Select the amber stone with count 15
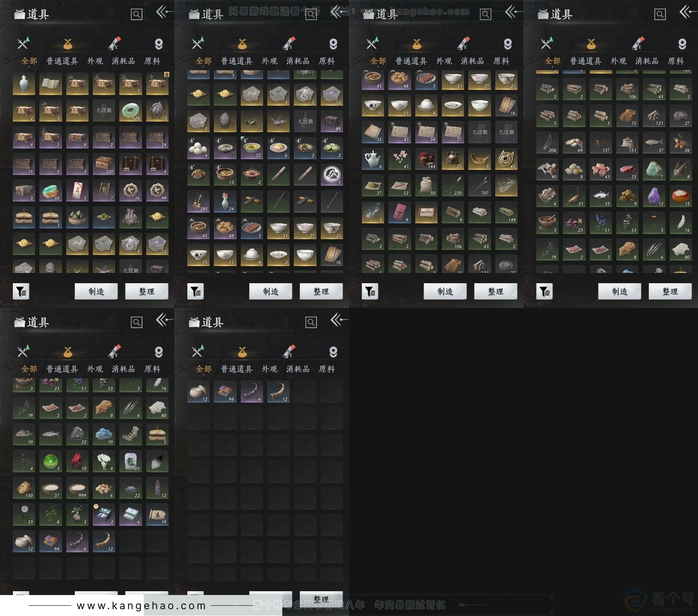698x616 pixels. click(x=680, y=196)
